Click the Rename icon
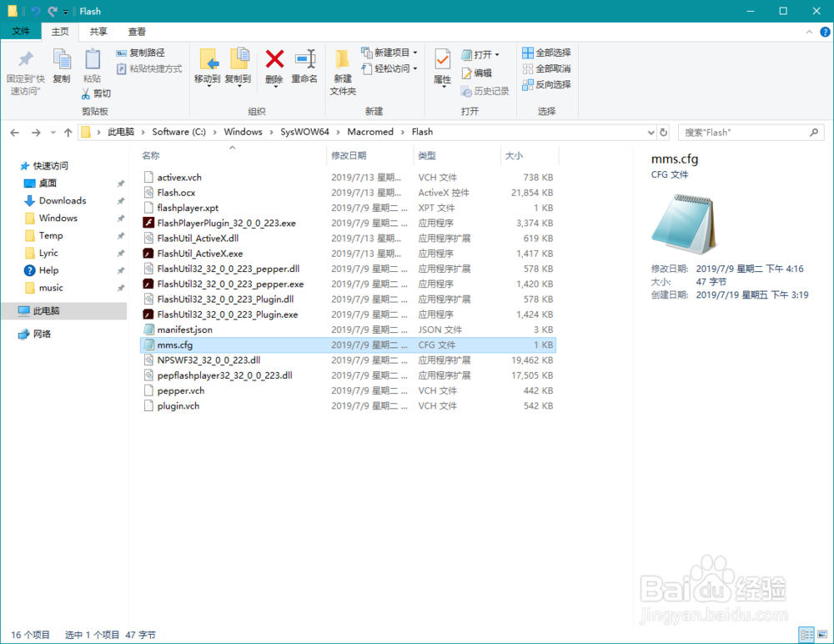Viewport: 834px width, 644px height. [305, 58]
